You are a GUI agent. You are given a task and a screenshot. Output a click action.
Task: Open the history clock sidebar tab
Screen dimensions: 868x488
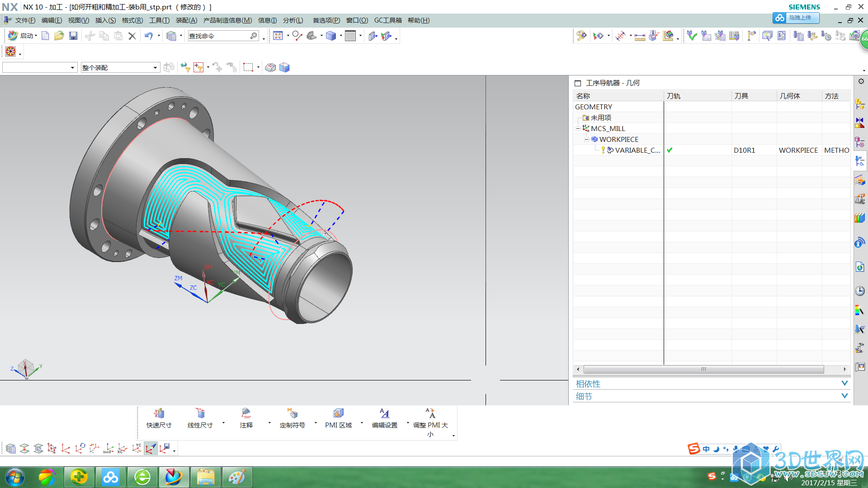click(x=860, y=291)
